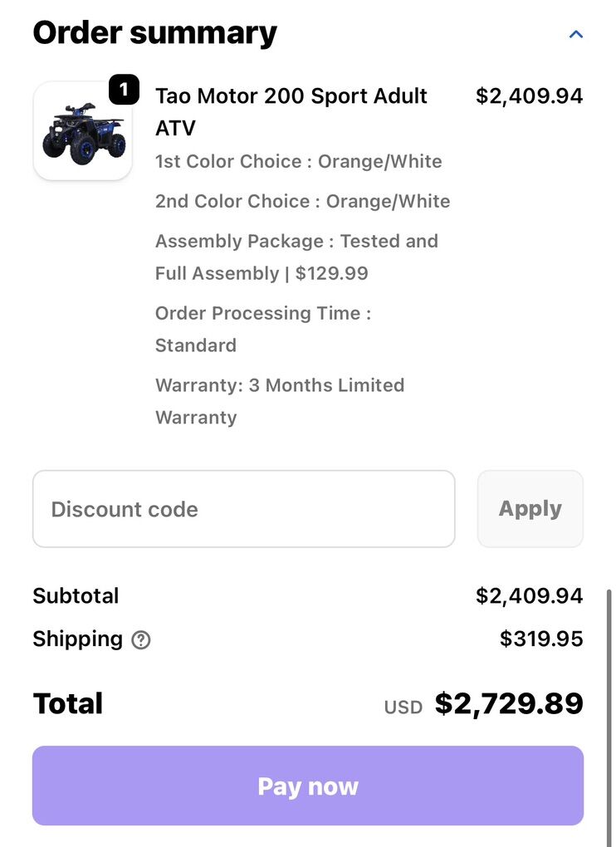Focus the Discount code field
The width and height of the screenshot is (616, 847).
point(243,509)
